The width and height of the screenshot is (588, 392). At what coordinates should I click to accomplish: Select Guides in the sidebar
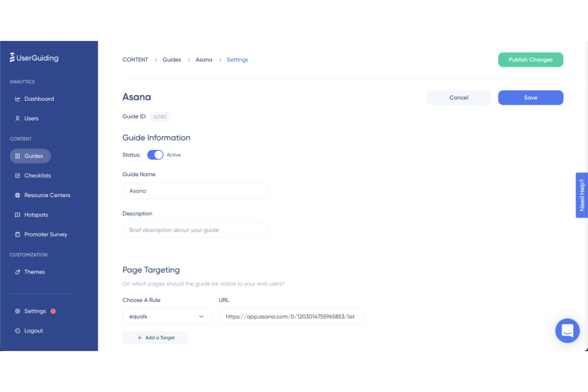(30, 156)
